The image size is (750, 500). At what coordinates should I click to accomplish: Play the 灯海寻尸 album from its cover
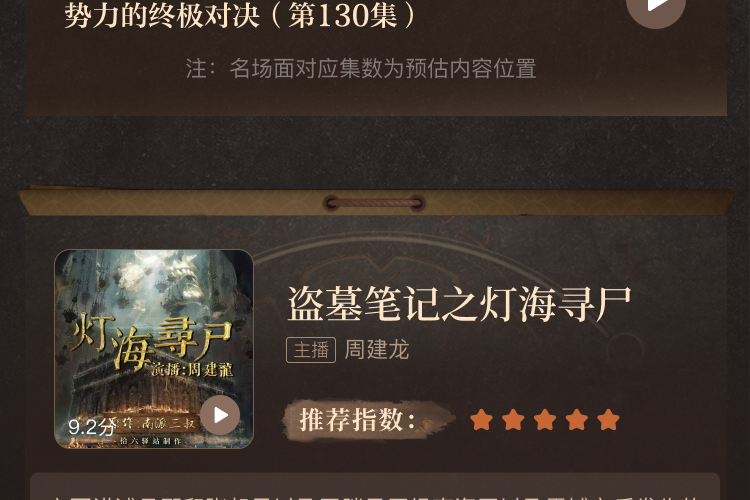tap(220, 415)
